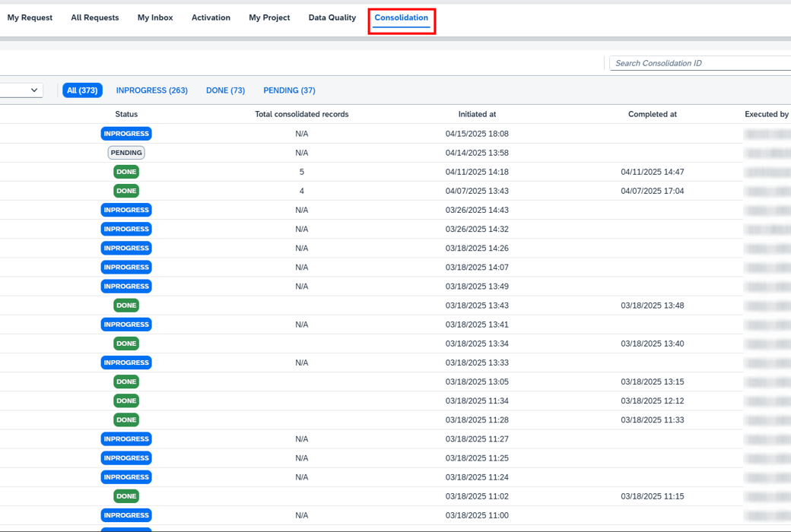Image resolution: width=791 pixels, height=532 pixels.
Task: Click record count 4 cell
Action: [302, 191]
